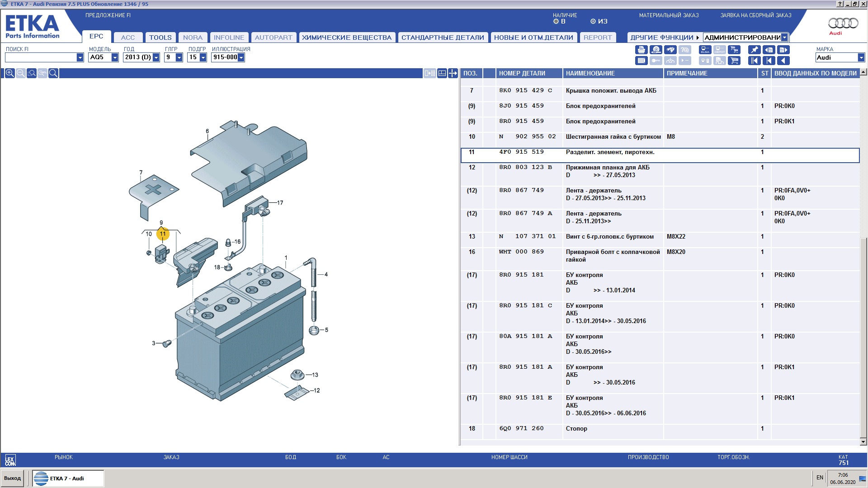Viewport: 868px width, 488px height.
Task: Click the double shopping carts icon
Action: pyautogui.click(x=734, y=50)
